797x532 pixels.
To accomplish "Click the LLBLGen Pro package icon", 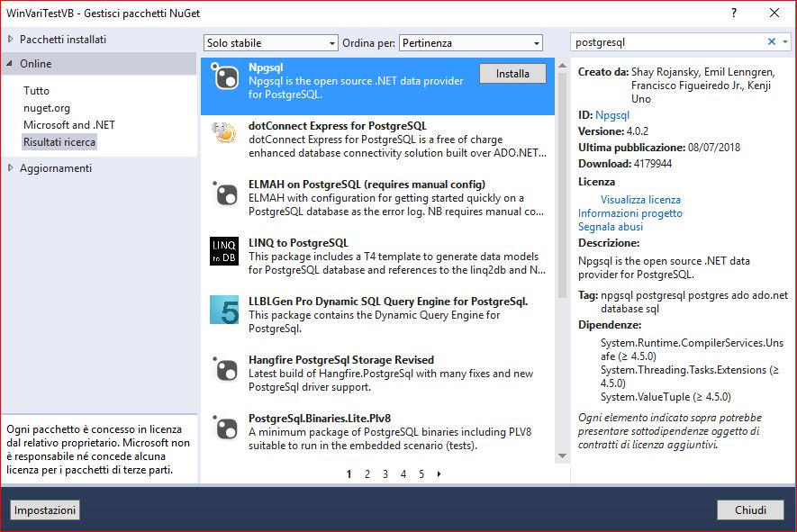I will [224, 310].
